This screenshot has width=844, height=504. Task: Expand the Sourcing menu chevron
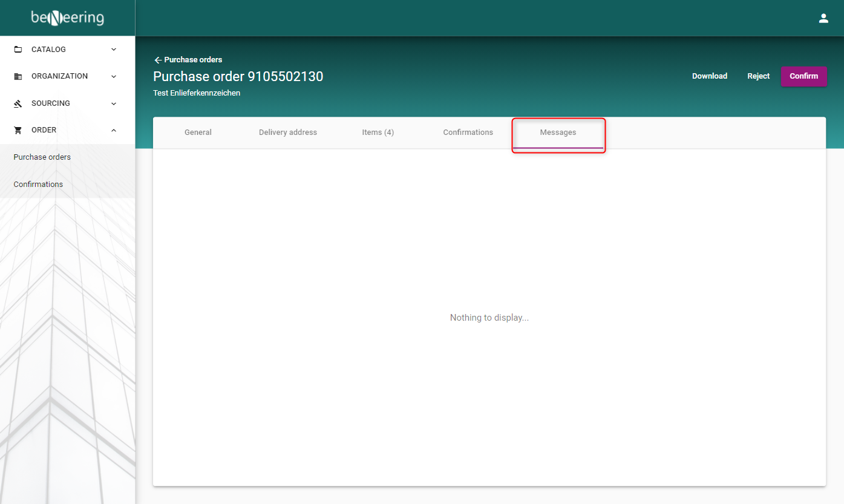point(114,103)
